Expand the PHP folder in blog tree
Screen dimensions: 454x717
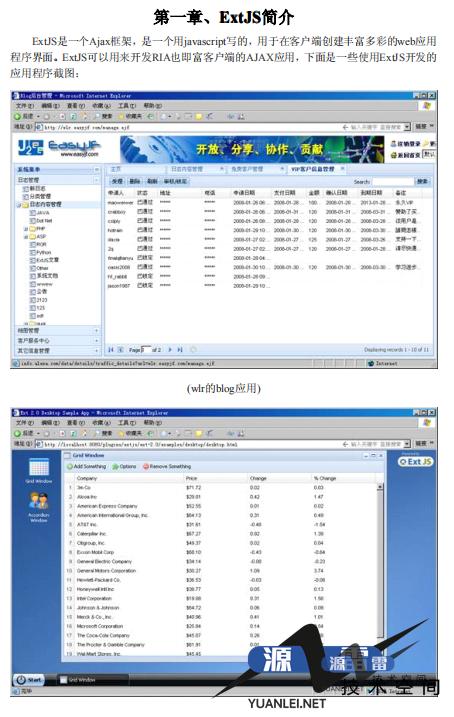[x=26, y=228]
